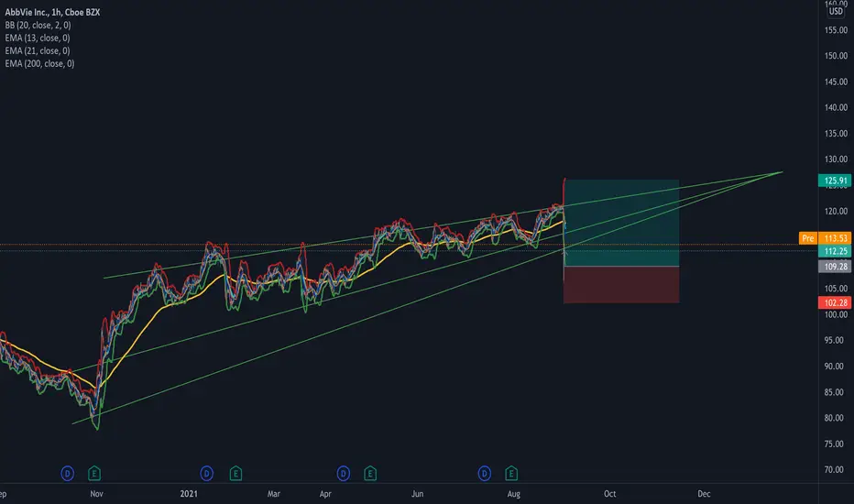The height and width of the screenshot is (504, 854).
Task: Click the January 2021 dividend D marker
Action: tap(206, 474)
